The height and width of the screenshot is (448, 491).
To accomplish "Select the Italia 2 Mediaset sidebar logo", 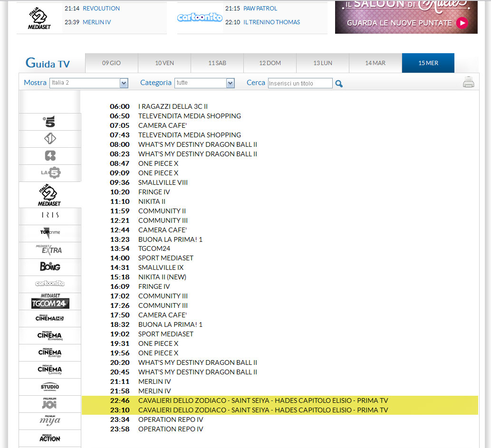I will tap(49, 195).
